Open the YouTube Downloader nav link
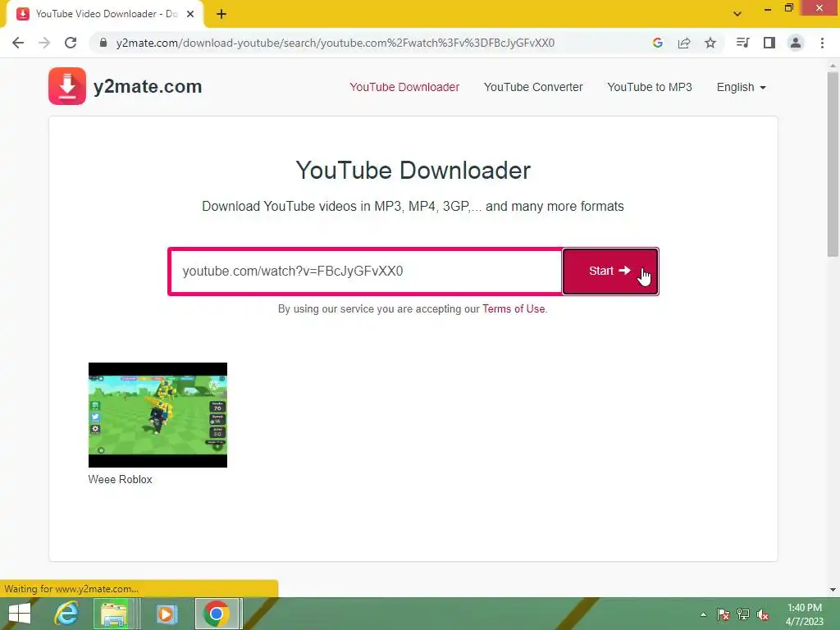Screen dimensions: 840x630 (x=404, y=87)
